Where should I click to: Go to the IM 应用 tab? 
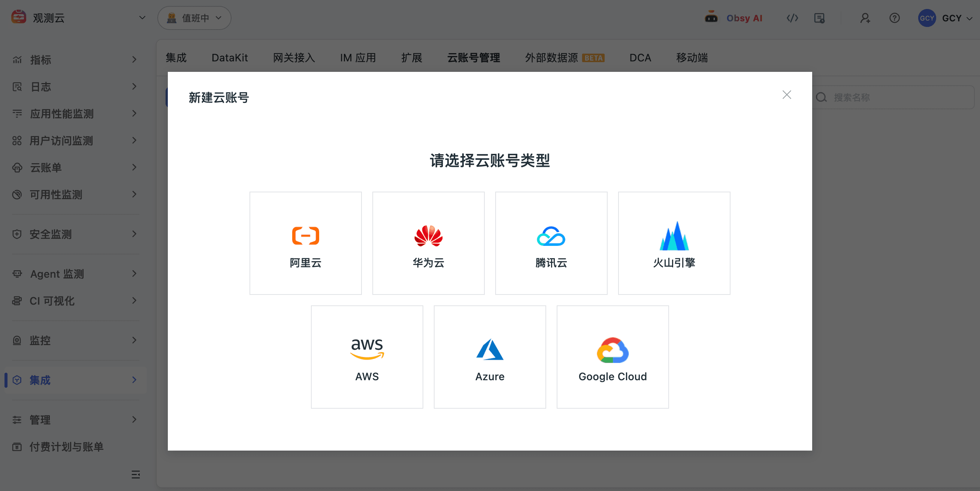pyautogui.click(x=358, y=58)
